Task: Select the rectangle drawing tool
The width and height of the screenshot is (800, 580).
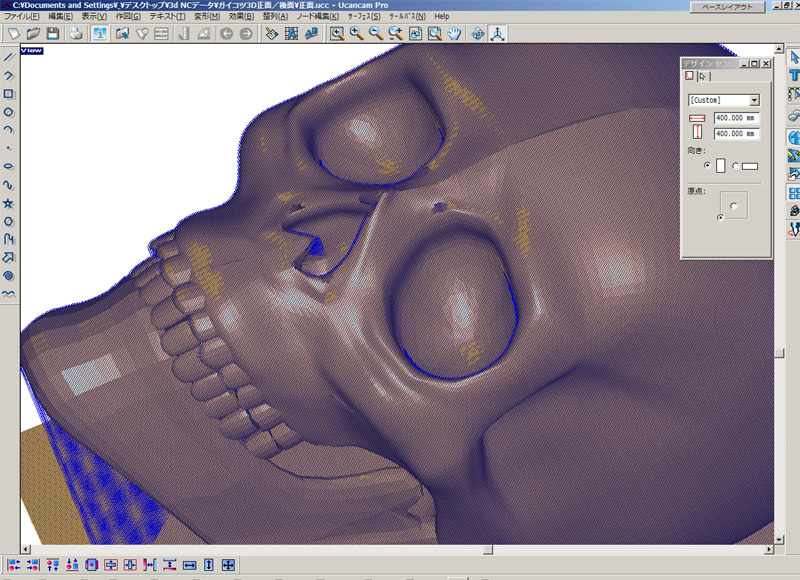Action: point(9,93)
